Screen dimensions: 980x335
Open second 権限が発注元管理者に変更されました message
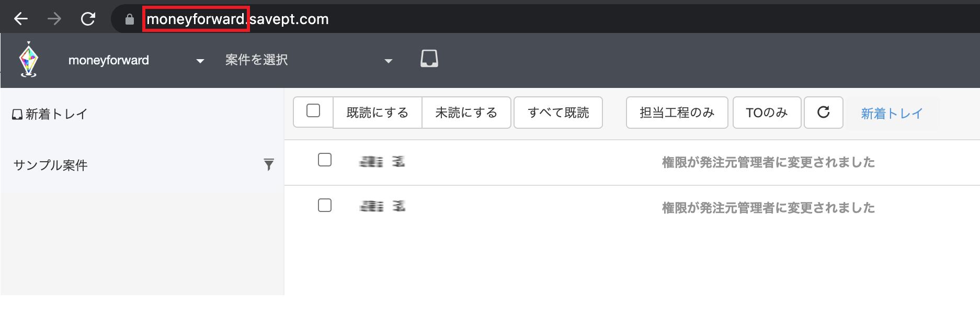pos(768,208)
